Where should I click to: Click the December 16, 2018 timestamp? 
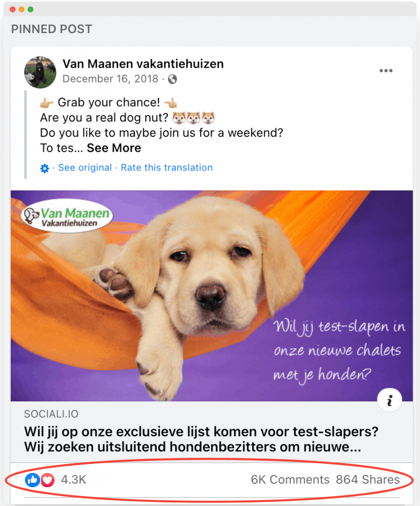click(x=110, y=79)
